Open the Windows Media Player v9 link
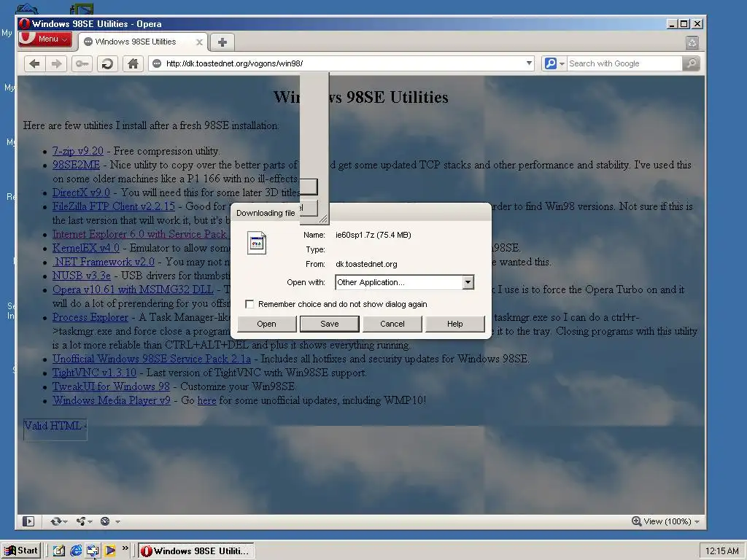The width and height of the screenshot is (747, 560). [112, 400]
